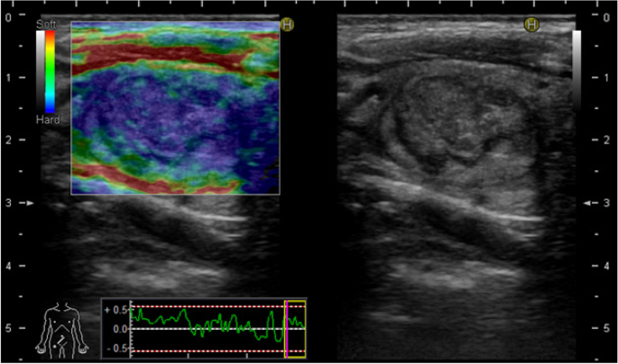Image resolution: width=618 pixels, height=364 pixels.
Task: Click depth marker 0 on the right scale
Action: click(x=607, y=17)
